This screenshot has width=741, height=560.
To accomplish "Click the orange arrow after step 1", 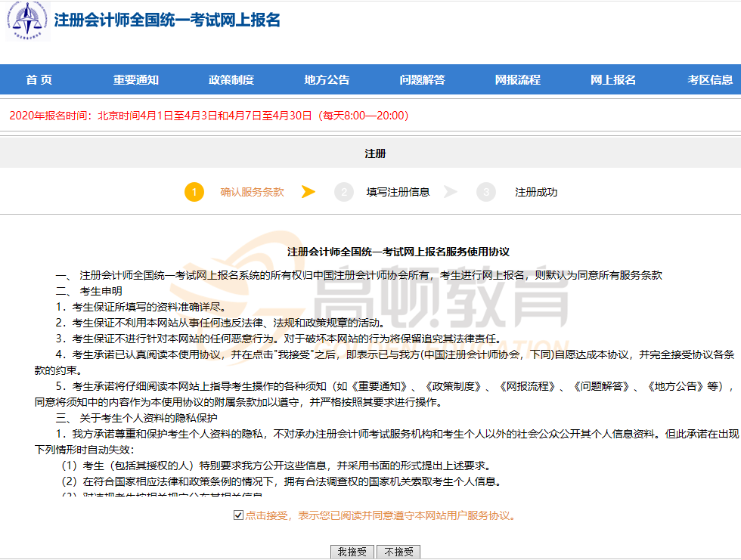I will [x=308, y=192].
